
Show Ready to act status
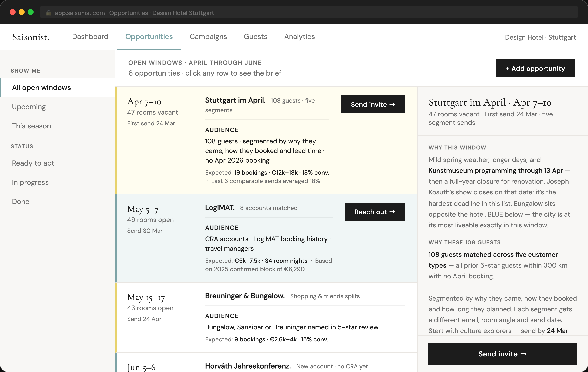33,163
